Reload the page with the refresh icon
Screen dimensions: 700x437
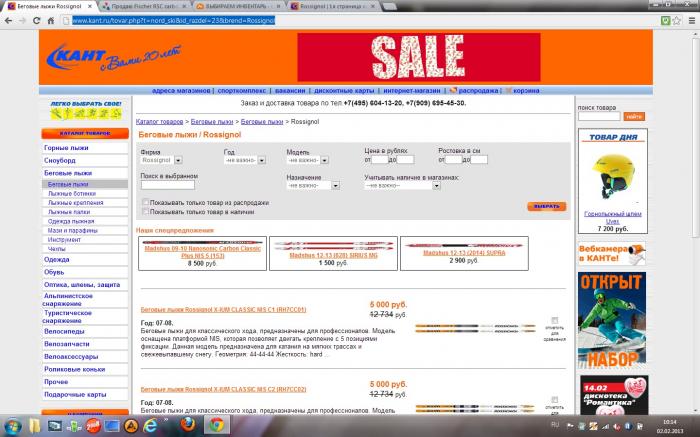tap(37, 21)
